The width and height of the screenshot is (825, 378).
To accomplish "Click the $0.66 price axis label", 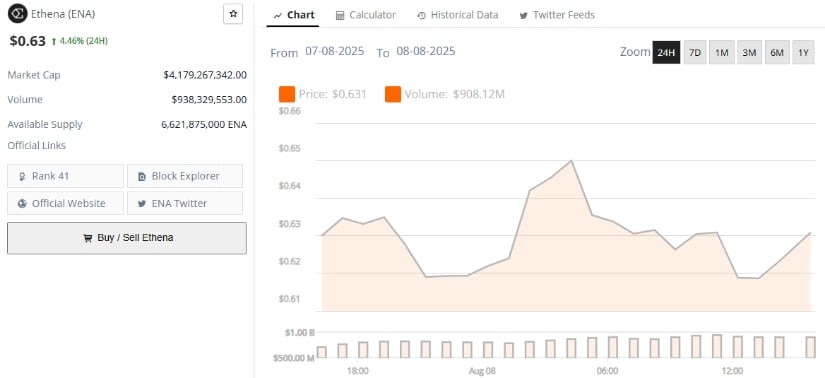I will click(x=289, y=111).
